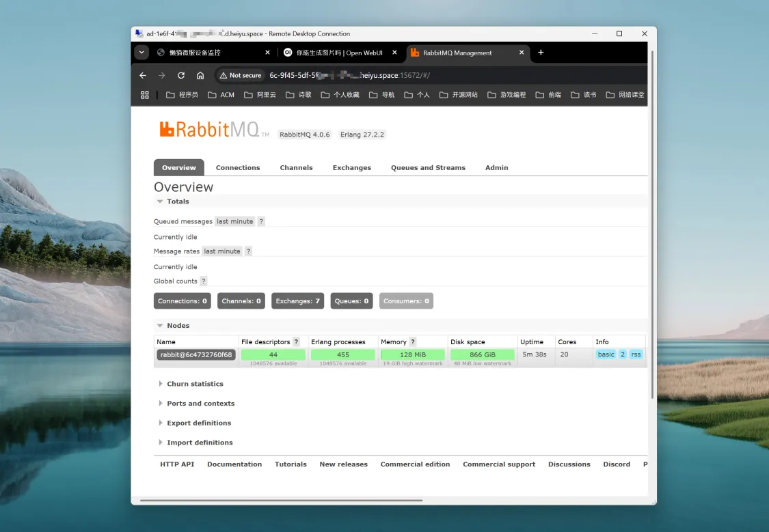Open the Tutorials footer link
The image size is (769, 532).
pos(291,464)
